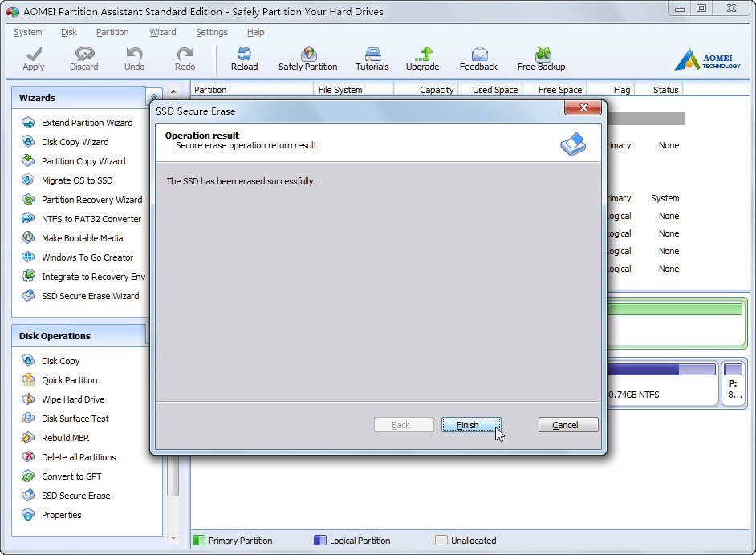Click the Undo arrow icon

tap(134, 54)
